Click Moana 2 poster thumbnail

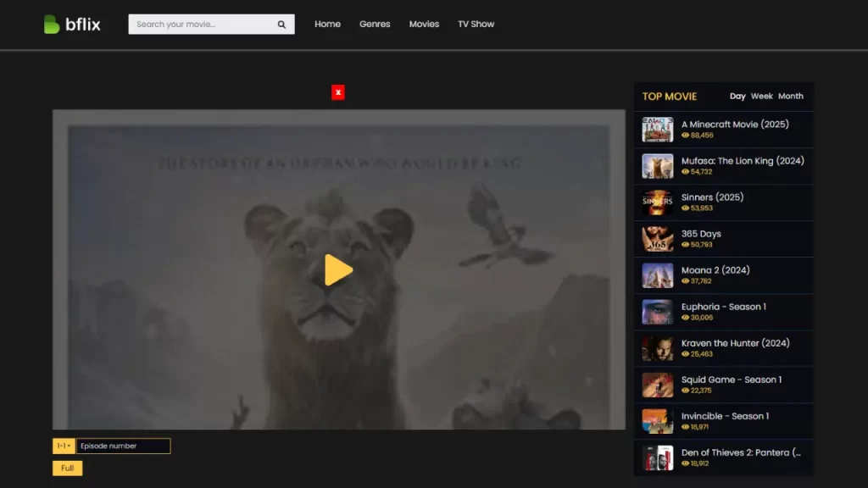(658, 275)
